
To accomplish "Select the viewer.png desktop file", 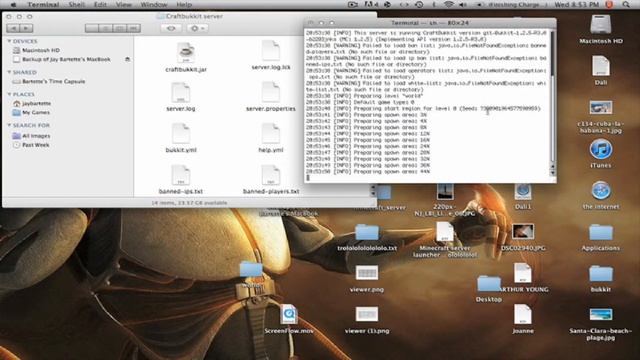I will click(x=367, y=273).
